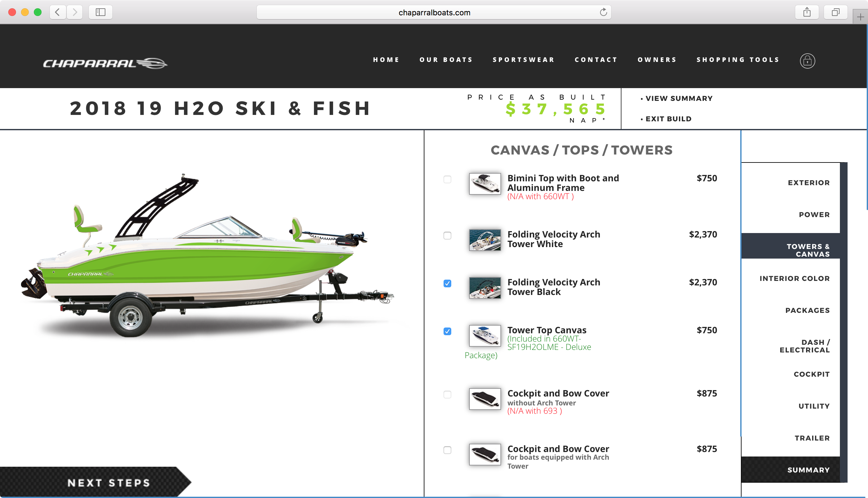Check Cockpit and Bow Cover for Arch Tower
868x498 pixels.
(x=447, y=450)
